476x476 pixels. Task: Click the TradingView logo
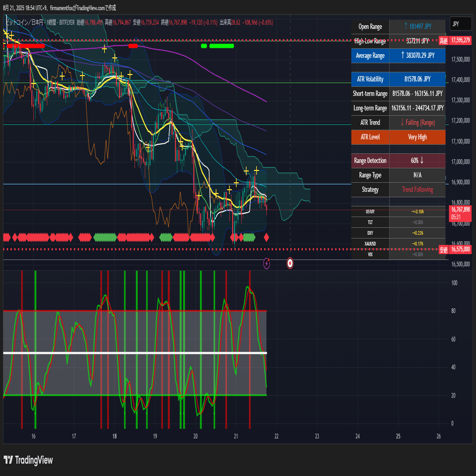click(28, 460)
